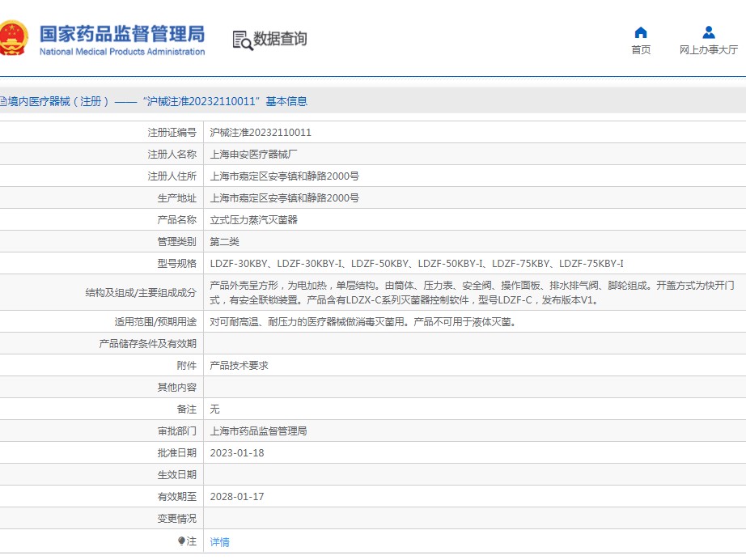Click the 型号规格 label
The width and height of the screenshot is (746, 560).
click(176, 264)
